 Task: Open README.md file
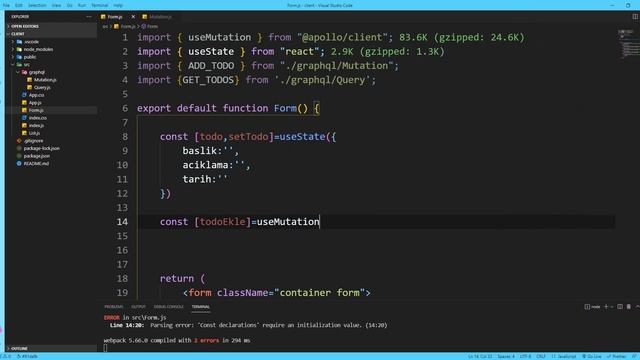[36, 164]
